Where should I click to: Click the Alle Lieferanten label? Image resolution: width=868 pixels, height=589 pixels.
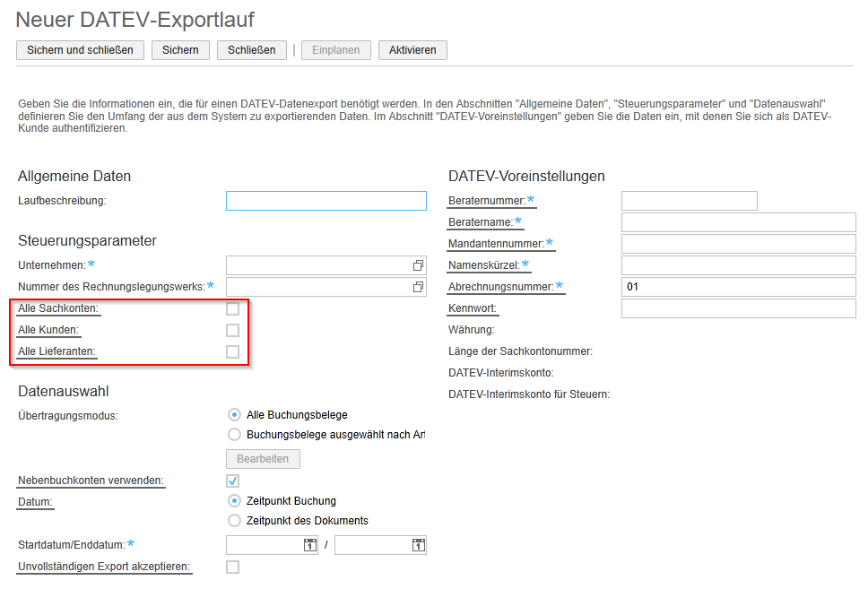56,351
